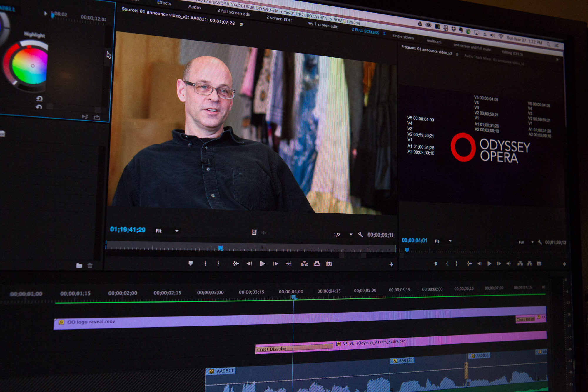Add a marker in the Source monitor
This screenshot has height=392, width=588.
[x=191, y=263]
